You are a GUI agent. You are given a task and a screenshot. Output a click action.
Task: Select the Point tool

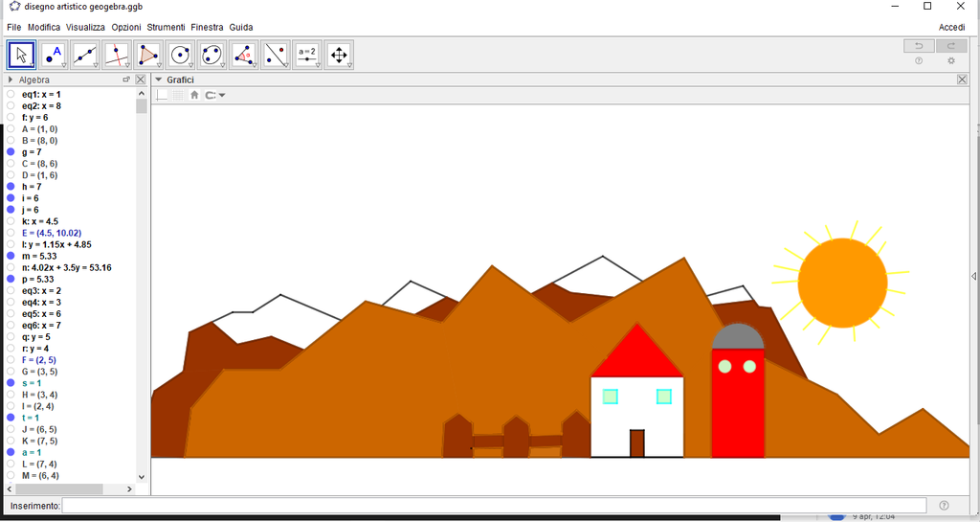pyautogui.click(x=53, y=56)
